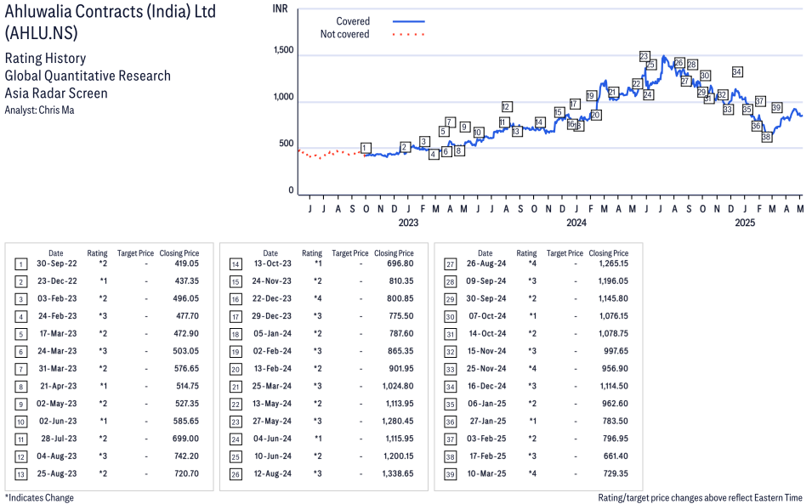Click the '2024' year label under chart
812x504 pixels.
(x=576, y=223)
